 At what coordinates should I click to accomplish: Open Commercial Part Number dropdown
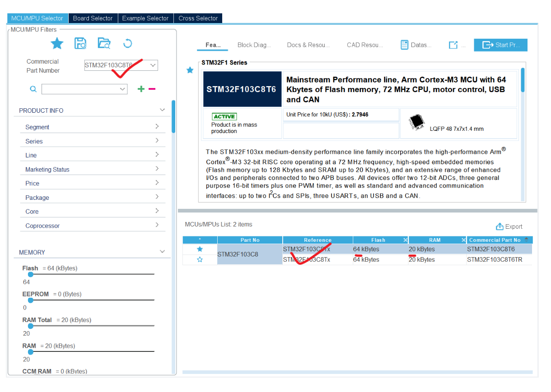click(153, 65)
